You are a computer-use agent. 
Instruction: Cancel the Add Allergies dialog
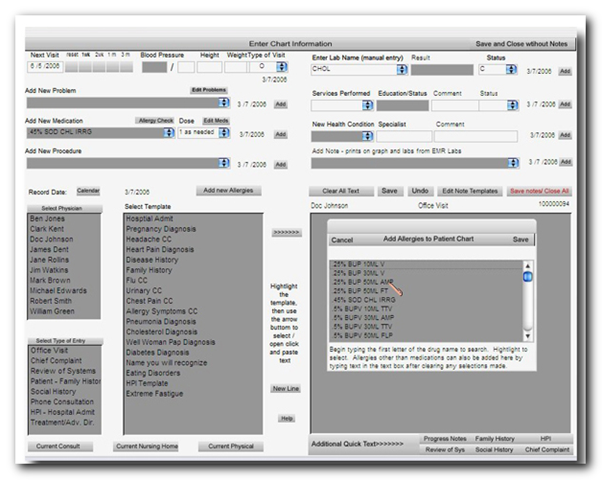tap(342, 240)
